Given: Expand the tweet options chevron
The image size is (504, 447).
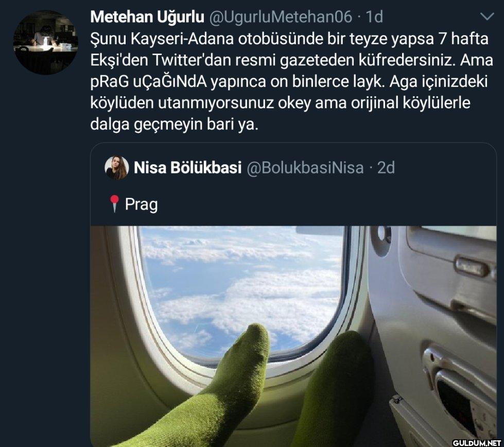Looking at the screenshot, I should click(487, 16).
